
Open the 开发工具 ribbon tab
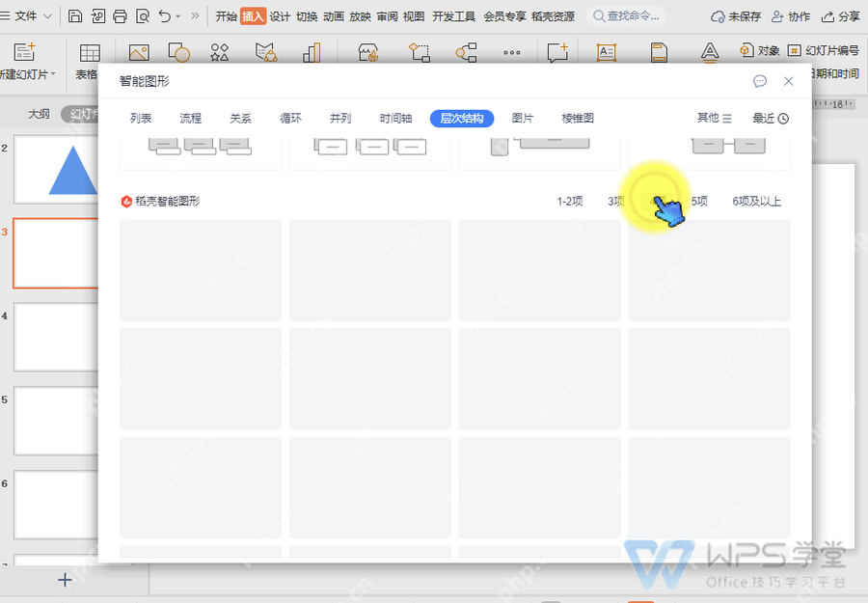tap(453, 16)
